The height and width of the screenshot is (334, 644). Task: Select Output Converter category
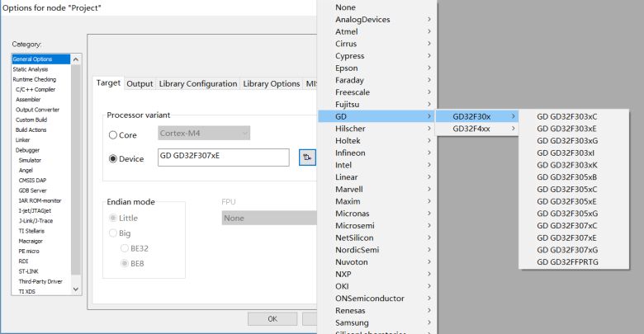[x=40, y=110]
